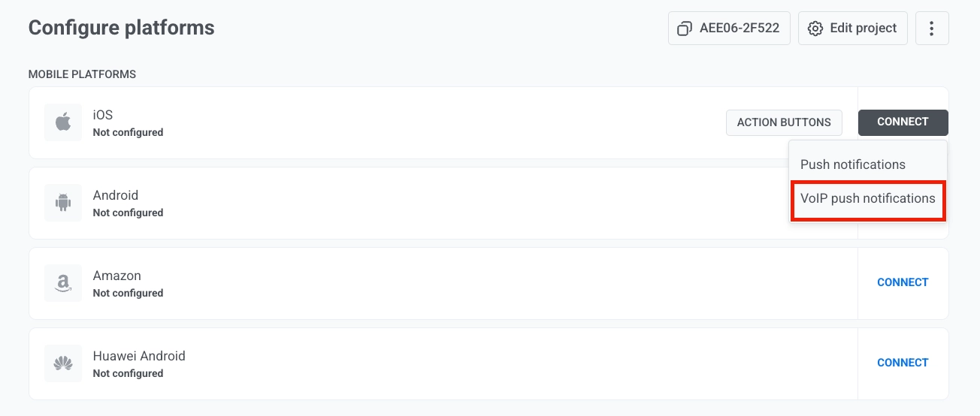Toggle the iOS CONNECT dropdown button
Screen dimensions: 980x416
tap(903, 122)
